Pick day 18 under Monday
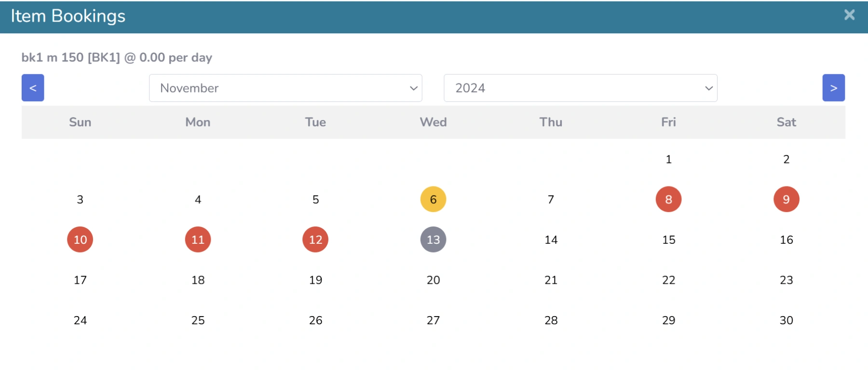Screen dimensions: 868x371 point(198,280)
